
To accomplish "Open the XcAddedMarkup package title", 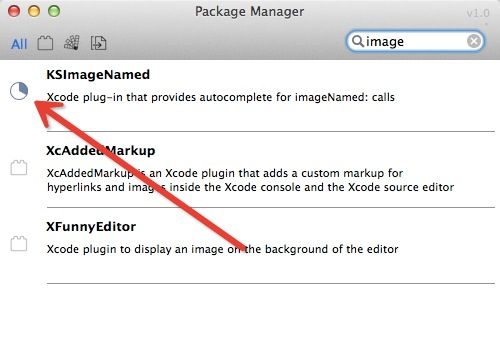I will coord(101,151).
